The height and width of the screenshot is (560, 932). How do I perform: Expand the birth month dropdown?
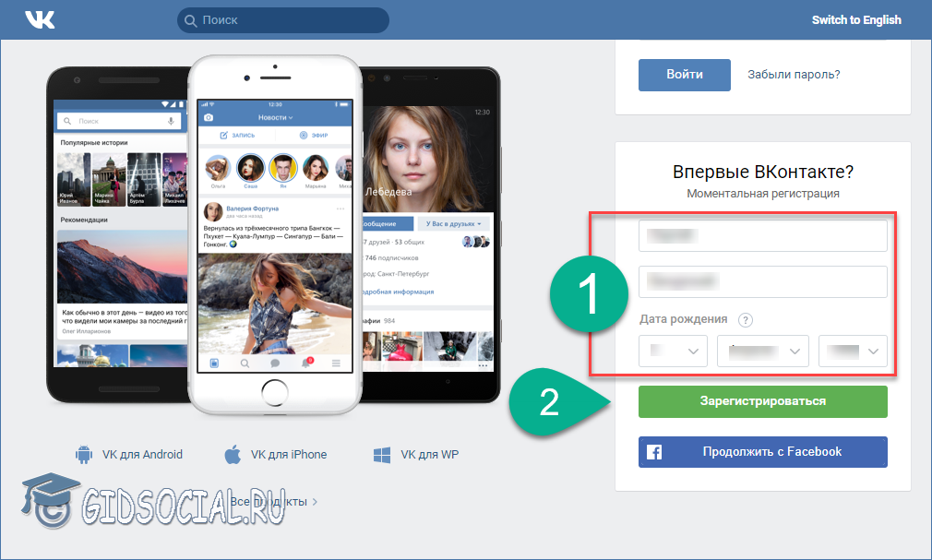(x=762, y=351)
